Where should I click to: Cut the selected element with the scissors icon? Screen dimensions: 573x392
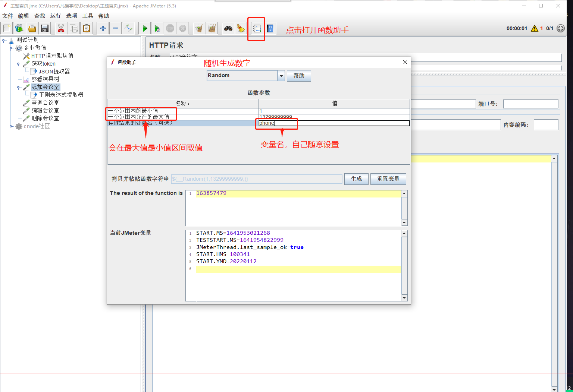[61, 28]
